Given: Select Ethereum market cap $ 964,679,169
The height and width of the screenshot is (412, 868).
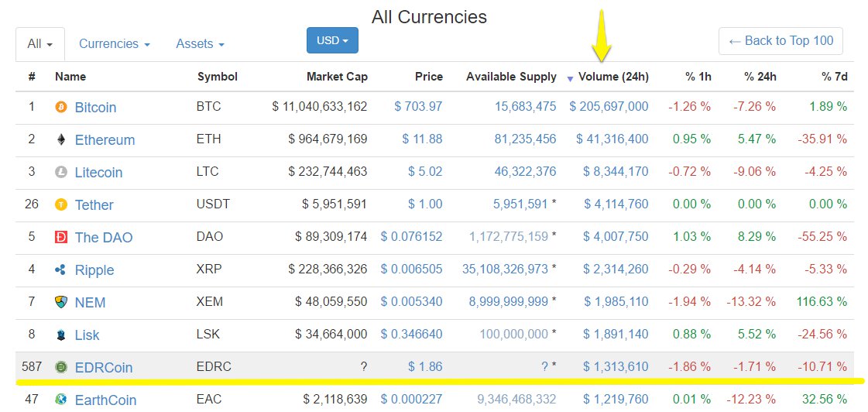Looking at the screenshot, I should (x=328, y=139).
